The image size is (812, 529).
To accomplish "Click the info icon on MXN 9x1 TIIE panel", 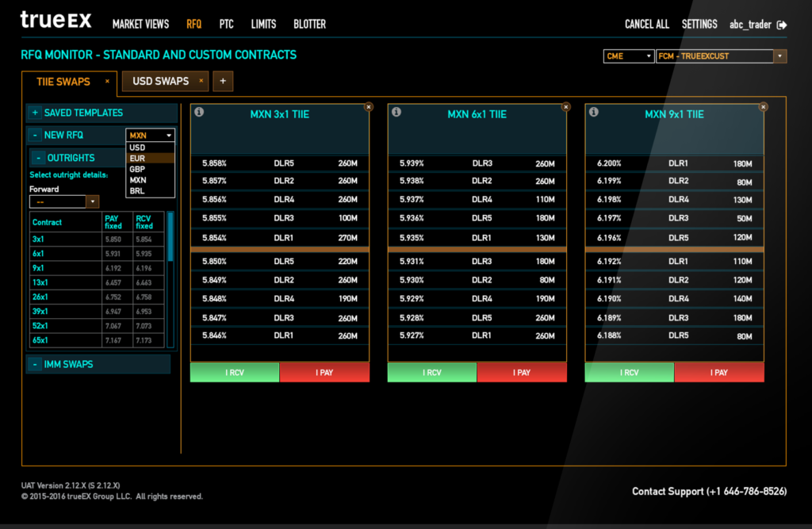I will 593,113.
